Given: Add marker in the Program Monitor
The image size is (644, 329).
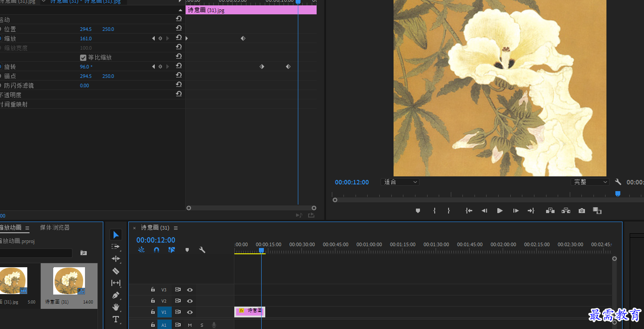Looking at the screenshot, I should 418,210.
